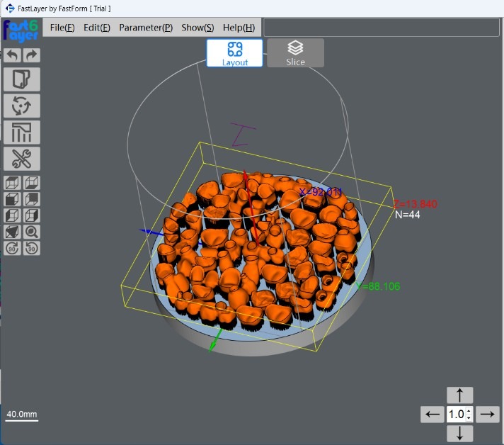Rotate view 90 degrees counterclockwise
The height and width of the screenshot is (445, 504).
click(x=32, y=248)
